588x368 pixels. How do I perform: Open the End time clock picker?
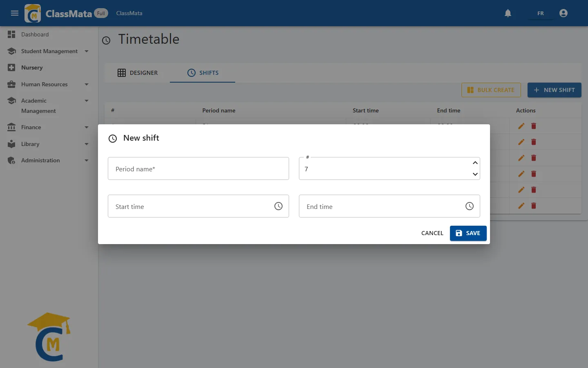pos(470,206)
